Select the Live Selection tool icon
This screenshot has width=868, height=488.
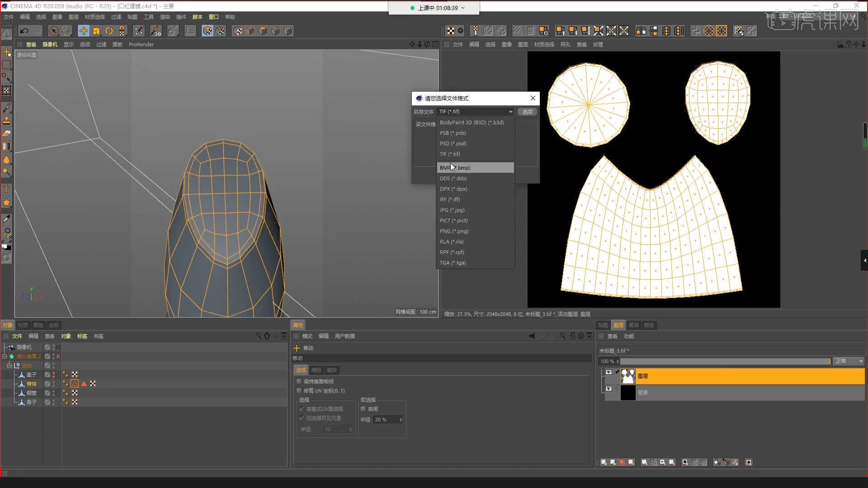pyautogui.click(x=54, y=31)
